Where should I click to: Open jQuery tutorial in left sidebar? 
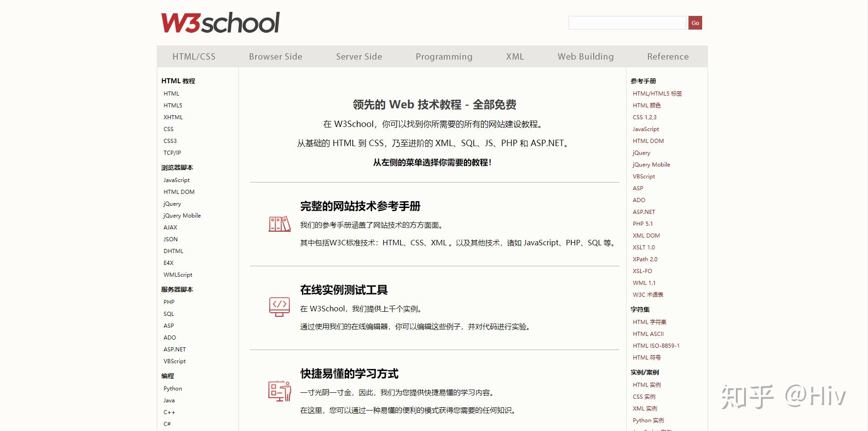tap(172, 203)
